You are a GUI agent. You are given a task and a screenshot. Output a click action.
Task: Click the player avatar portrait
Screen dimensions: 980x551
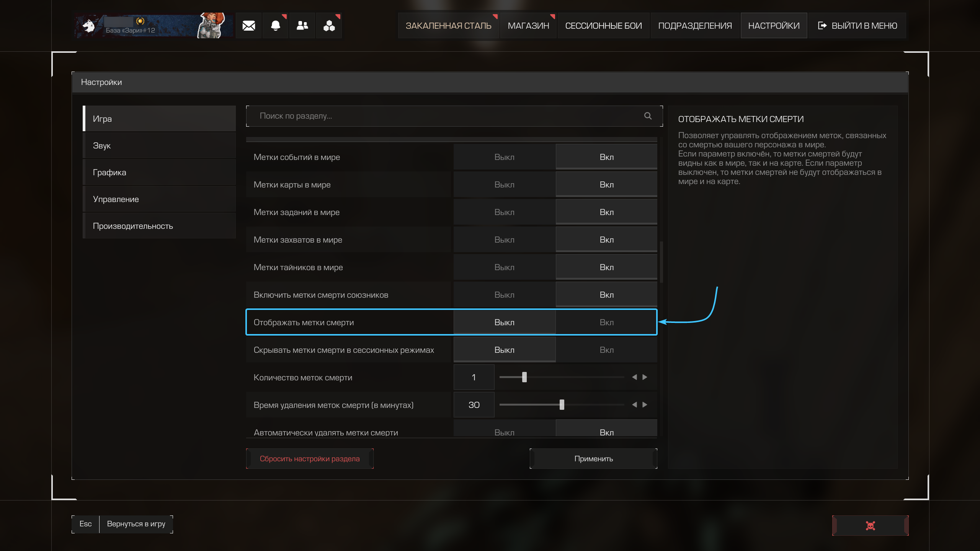(211, 26)
